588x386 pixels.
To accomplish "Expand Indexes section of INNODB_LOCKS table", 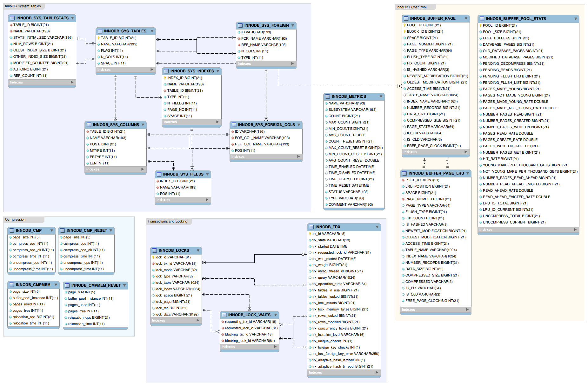I will pos(198,321).
